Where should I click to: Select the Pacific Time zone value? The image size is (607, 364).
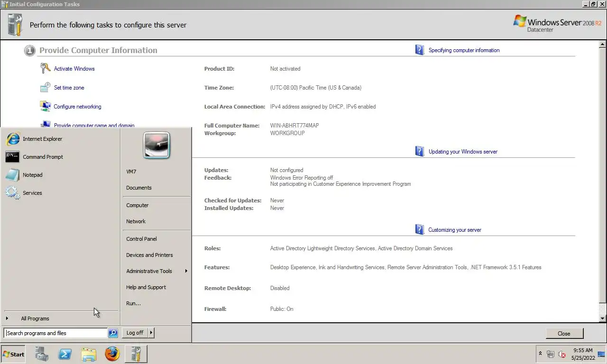pos(316,88)
